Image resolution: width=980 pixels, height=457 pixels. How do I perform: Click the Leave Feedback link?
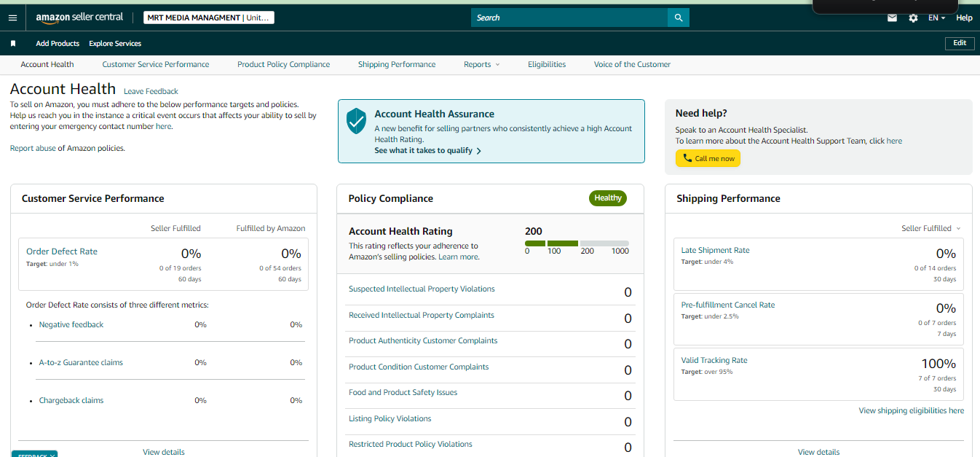pyautogui.click(x=151, y=91)
